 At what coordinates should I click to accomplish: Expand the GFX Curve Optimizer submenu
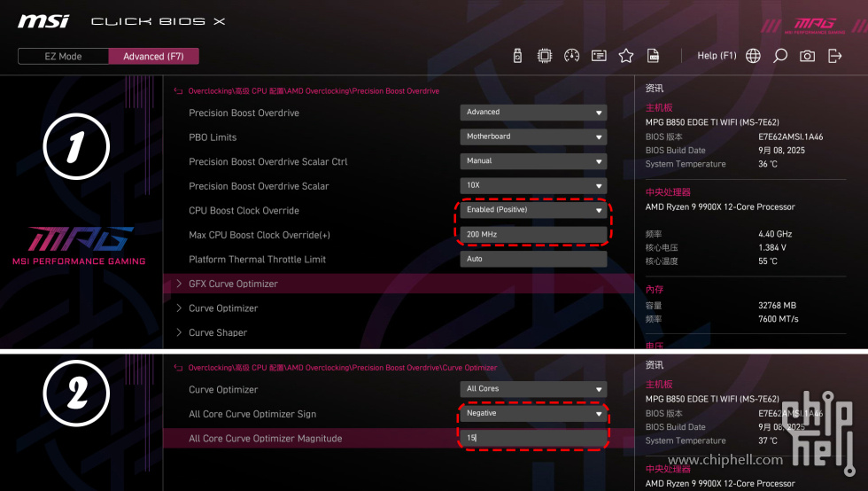pyautogui.click(x=399, y=284)
